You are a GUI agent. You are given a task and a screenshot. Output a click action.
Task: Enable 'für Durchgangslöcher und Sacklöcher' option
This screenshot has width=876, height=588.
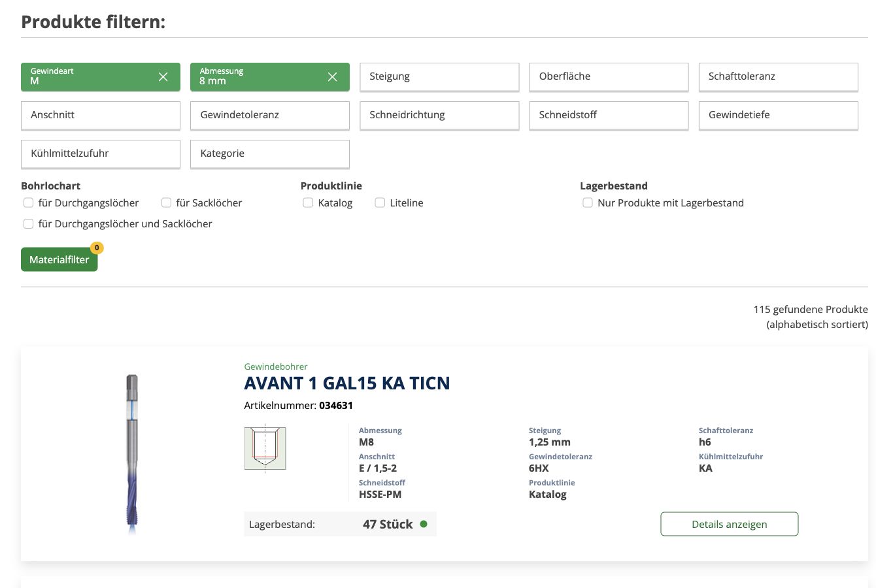pyautogui.click(x=28, y=223)
